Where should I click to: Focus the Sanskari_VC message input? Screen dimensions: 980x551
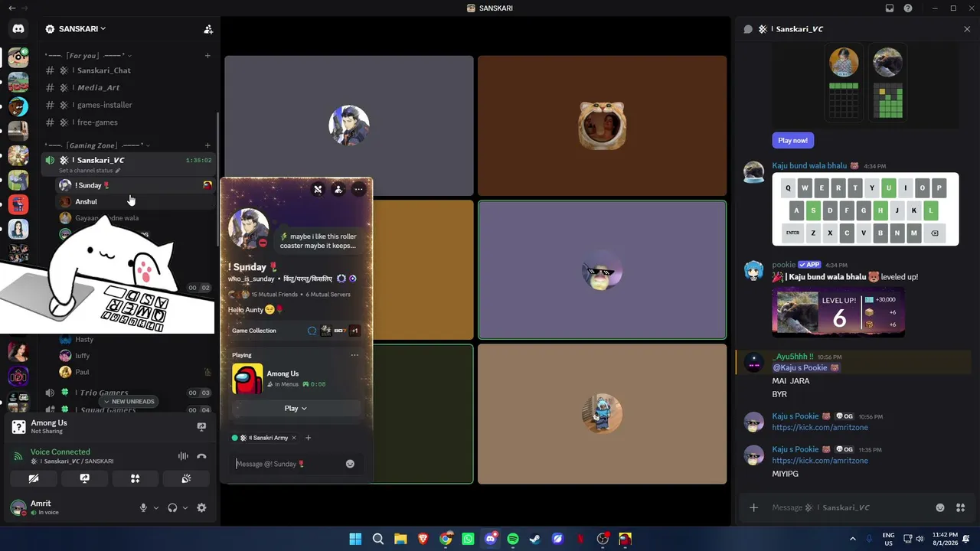848,508
